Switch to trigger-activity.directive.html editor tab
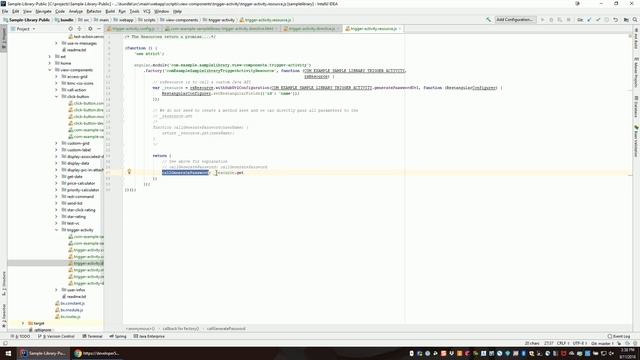640x360 pixels. pyautogui.click(x=221, y=29)
